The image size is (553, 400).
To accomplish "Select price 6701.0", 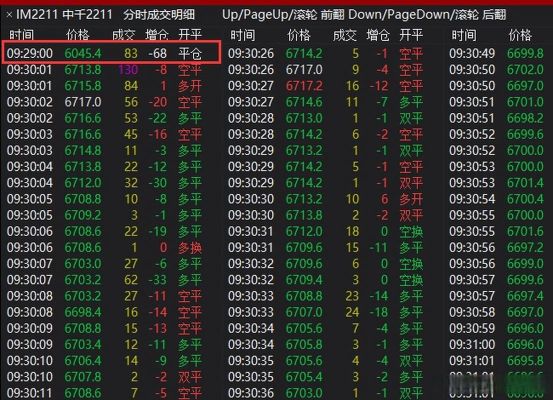I will [525, 102].
